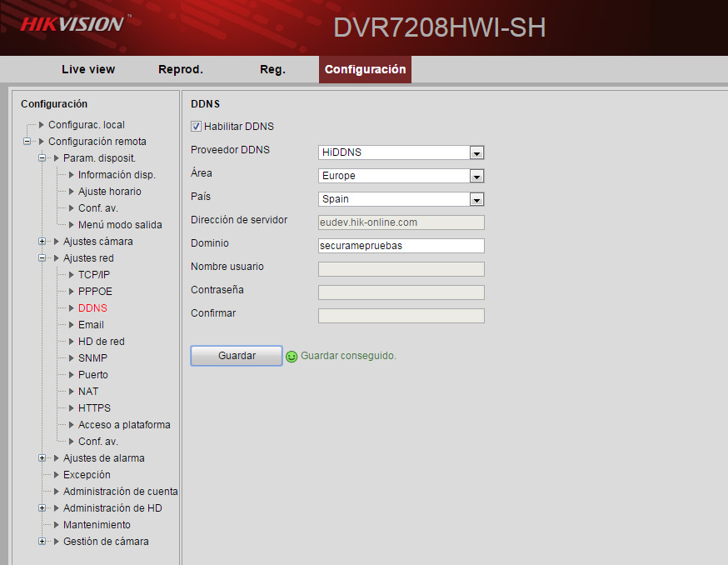
Task: Click the Guardar button
Action: [237, 356]
